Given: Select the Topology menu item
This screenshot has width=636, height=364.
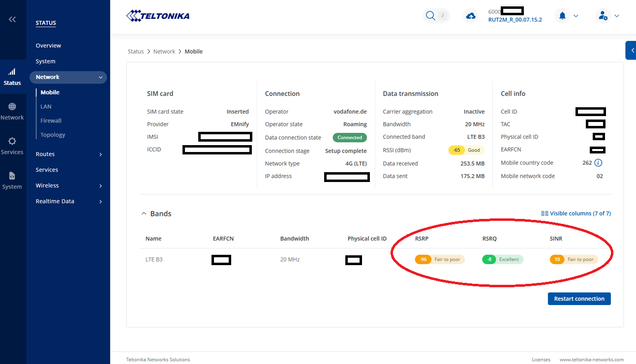Looking at the screenshot, I should tap(53, 135).
